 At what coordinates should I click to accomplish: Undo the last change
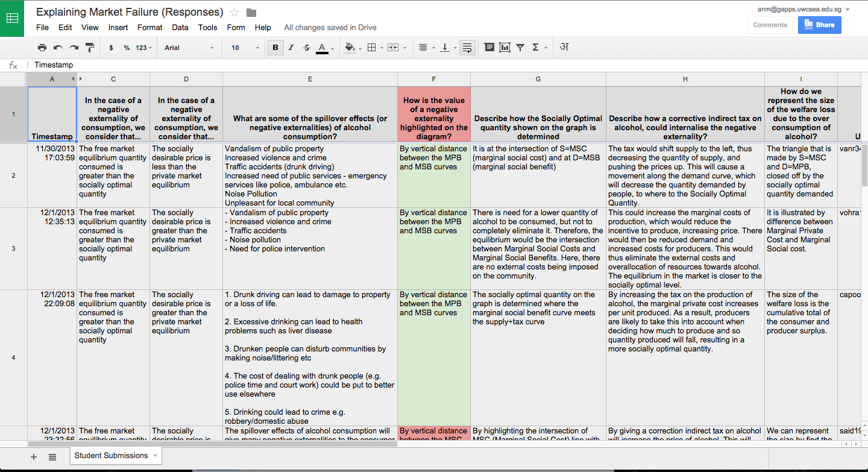click(57, 47)
